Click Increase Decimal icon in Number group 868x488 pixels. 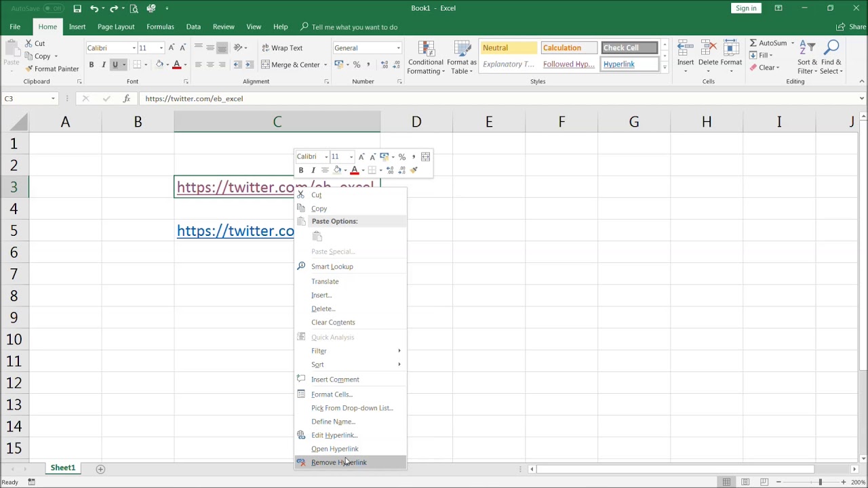pos(384,64)
